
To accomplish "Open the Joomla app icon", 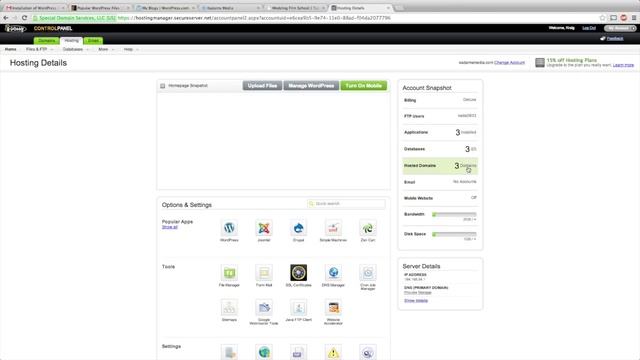I will [x=264, y=228].
